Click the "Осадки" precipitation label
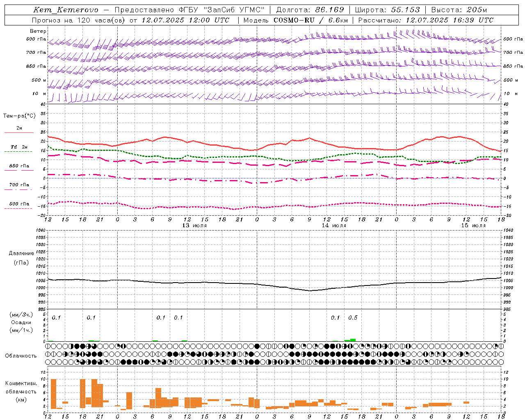 click(x=21, y=322)
